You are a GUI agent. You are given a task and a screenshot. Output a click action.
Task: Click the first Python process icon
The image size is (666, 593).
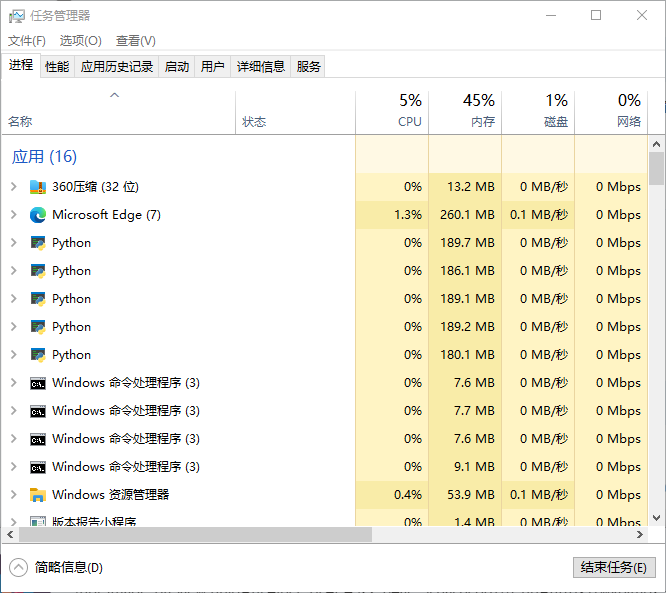click(38, 243)
